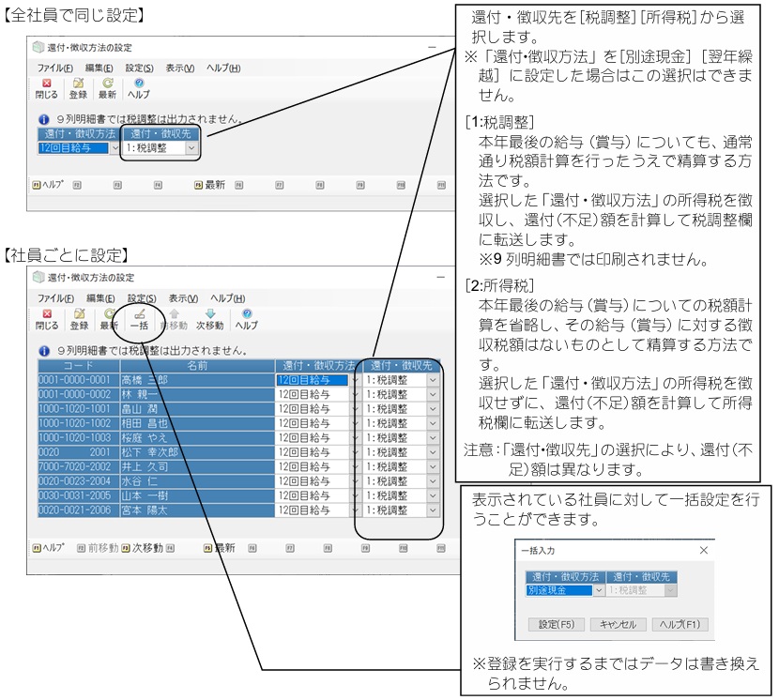Close the 一括入力 dialog
The width and height of the screenshot is (779, 700).
click(x=704, y=550)
